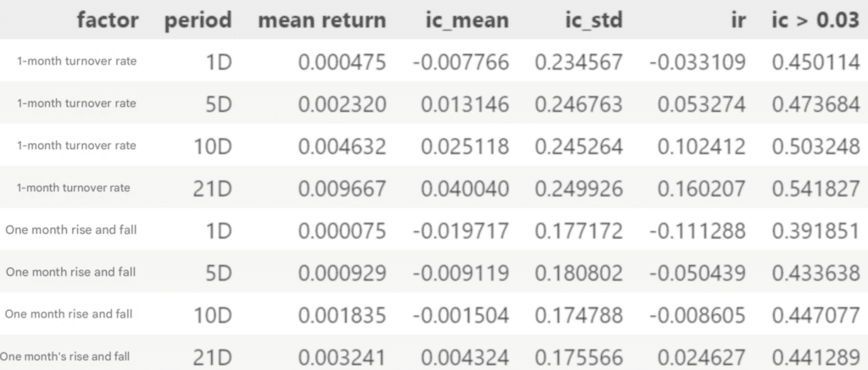Select the ir value -0.008605

pos(697,315)
